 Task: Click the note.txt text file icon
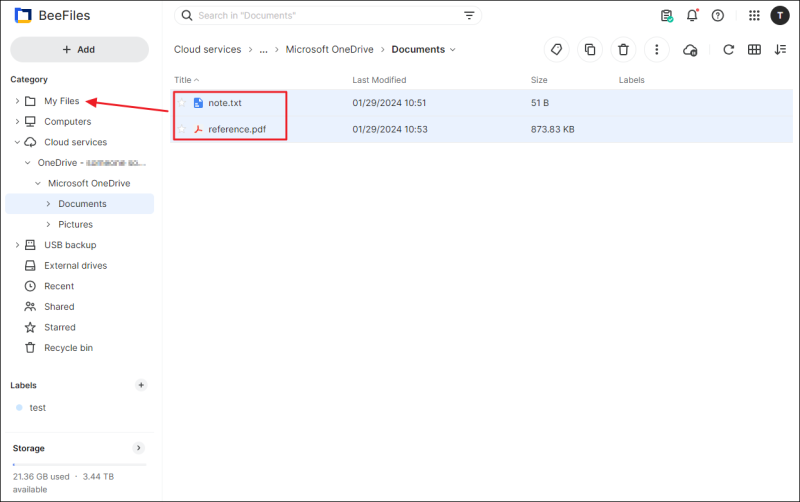coord(198,103)
